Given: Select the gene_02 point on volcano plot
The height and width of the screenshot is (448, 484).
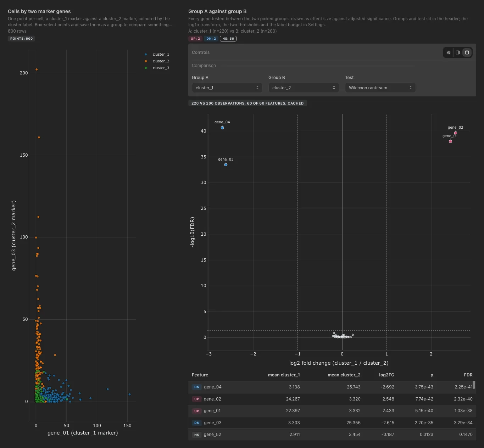Looking at the screenshot, I should coord(456,133).
